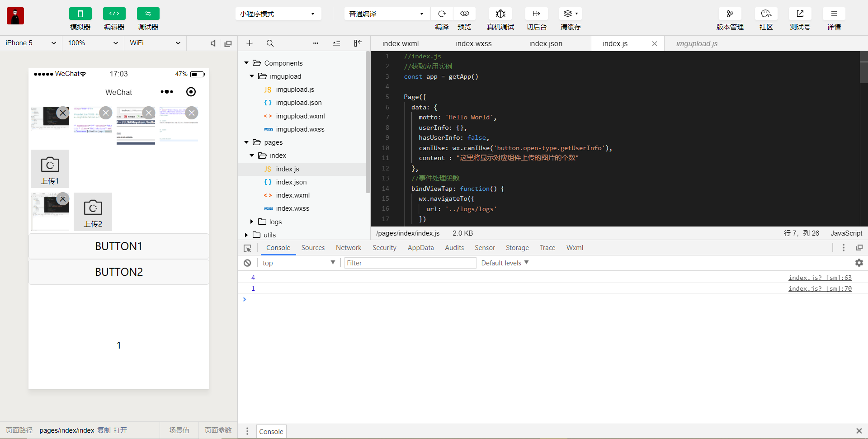Screen dimensions: 868x439
Task: Open the AppData tab
Action: pyautogui.click(x=420, y=248)
